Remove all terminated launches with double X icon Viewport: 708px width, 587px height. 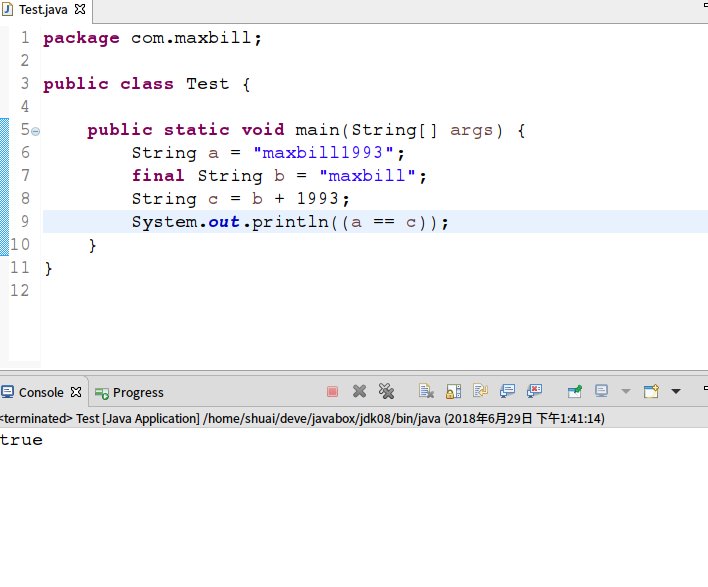tap(386, 392)
